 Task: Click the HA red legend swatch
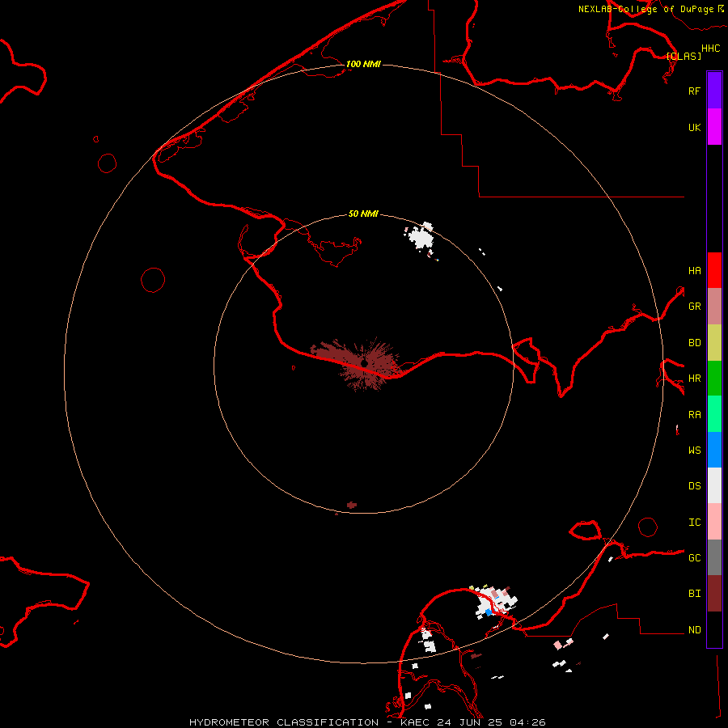714,270
